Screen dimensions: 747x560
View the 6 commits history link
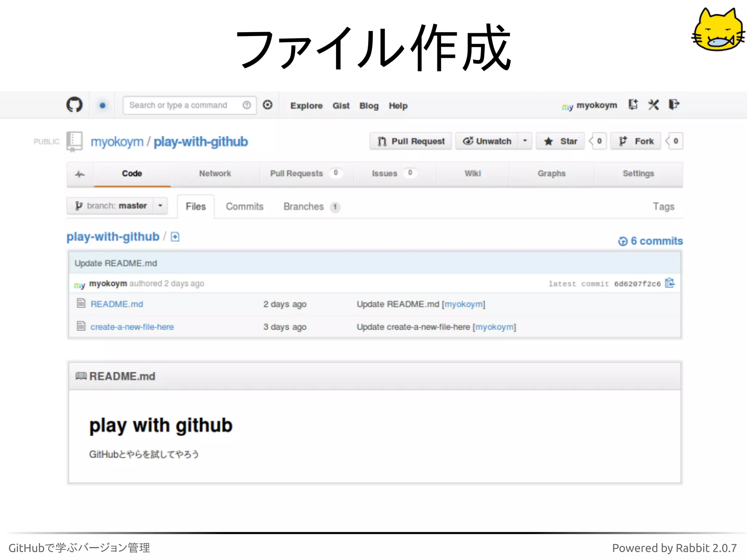650,241
